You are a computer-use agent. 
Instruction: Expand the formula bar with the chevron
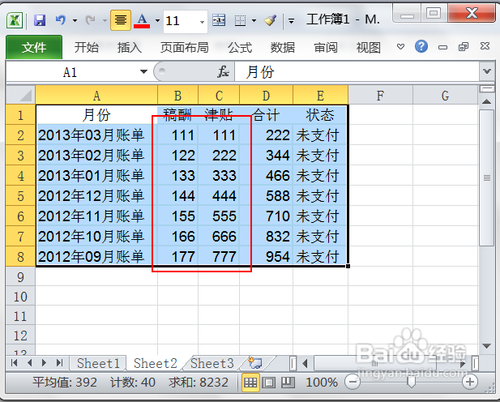(x=487, y=72)
